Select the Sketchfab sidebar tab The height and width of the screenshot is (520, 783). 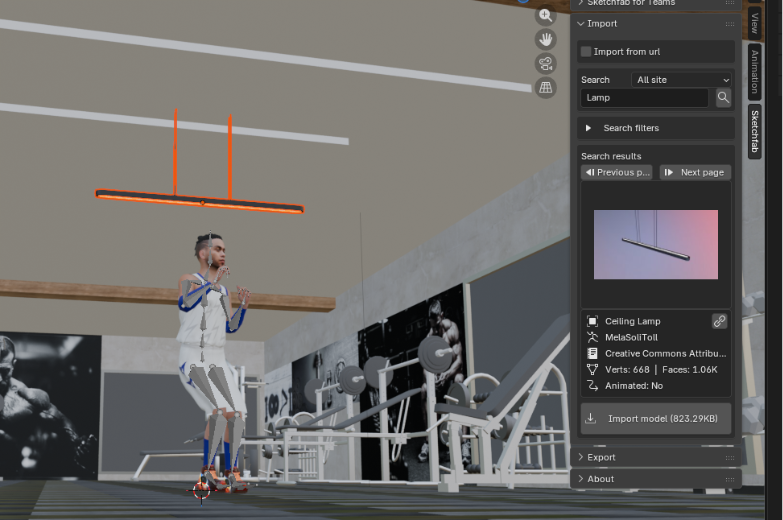(755, 131)
